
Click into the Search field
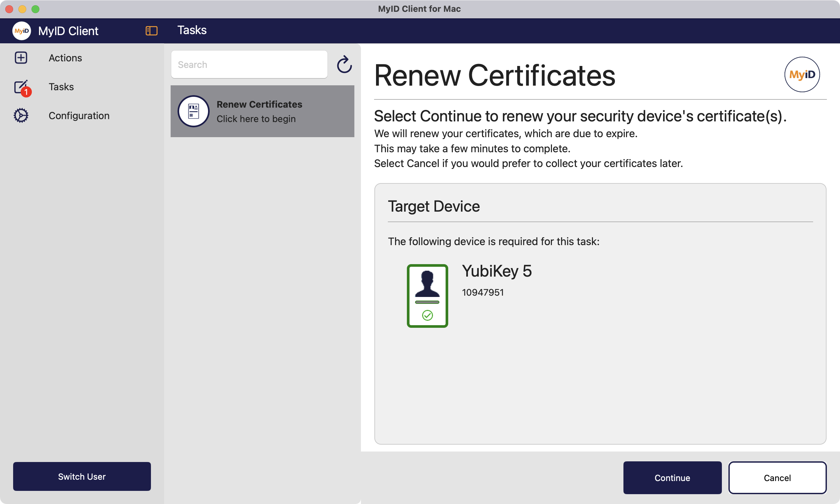tap(249, 65)
